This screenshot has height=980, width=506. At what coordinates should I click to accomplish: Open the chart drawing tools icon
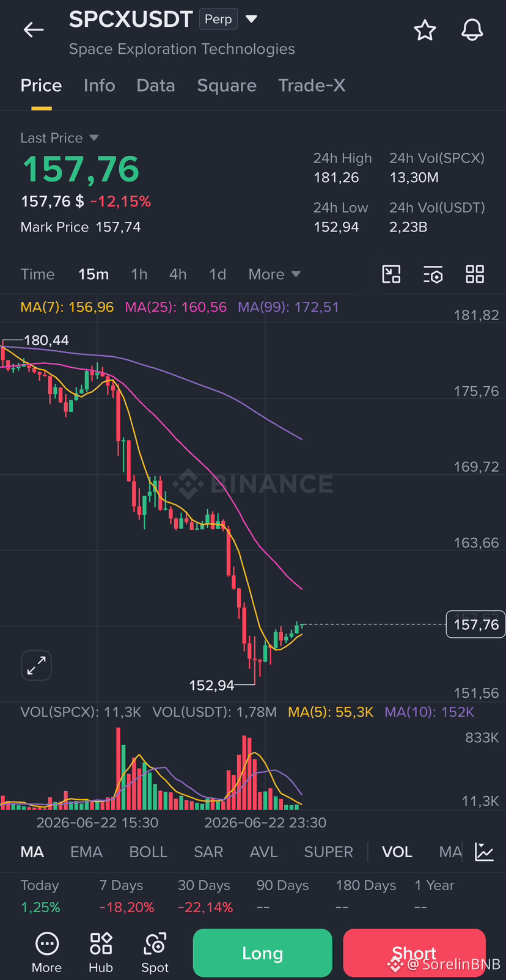point(391,274)
